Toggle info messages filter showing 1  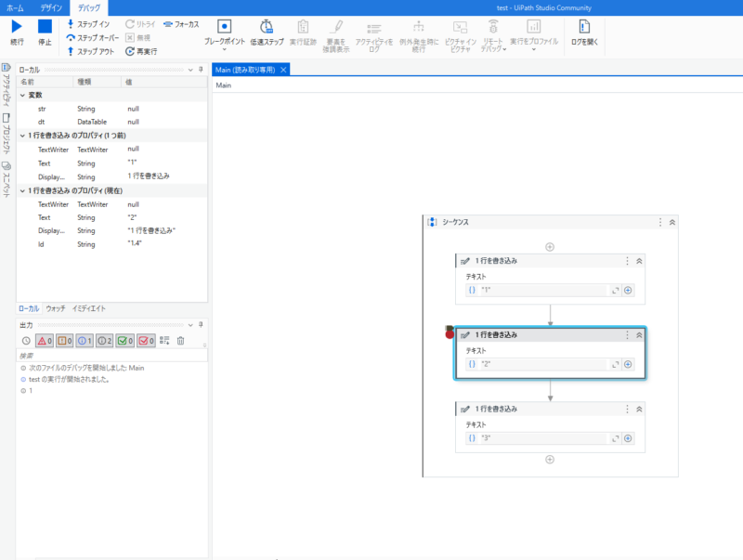tap(85, 341)
